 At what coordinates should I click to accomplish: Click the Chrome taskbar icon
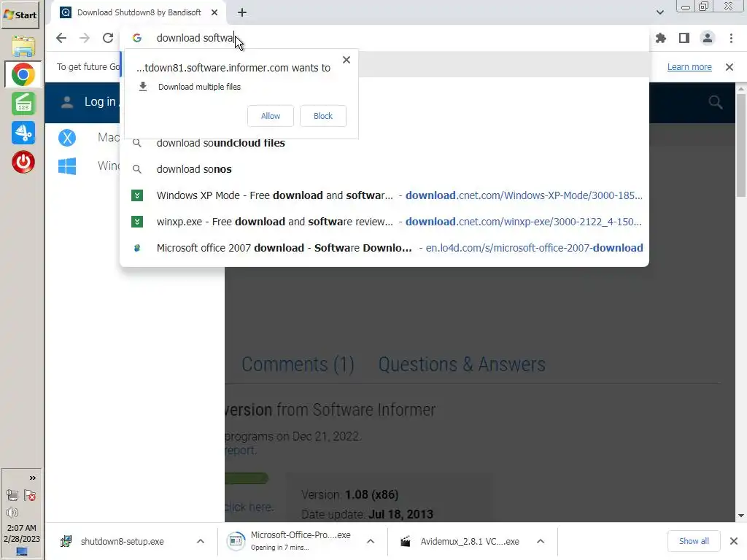(x=23, y=75)
